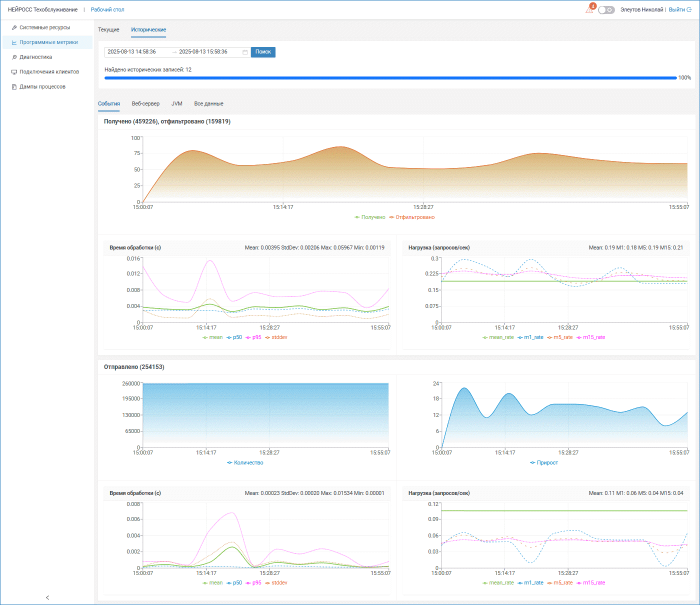The image size is (700, 605).
Task: Switch to the Текущие tab
Action: point(108,30)
